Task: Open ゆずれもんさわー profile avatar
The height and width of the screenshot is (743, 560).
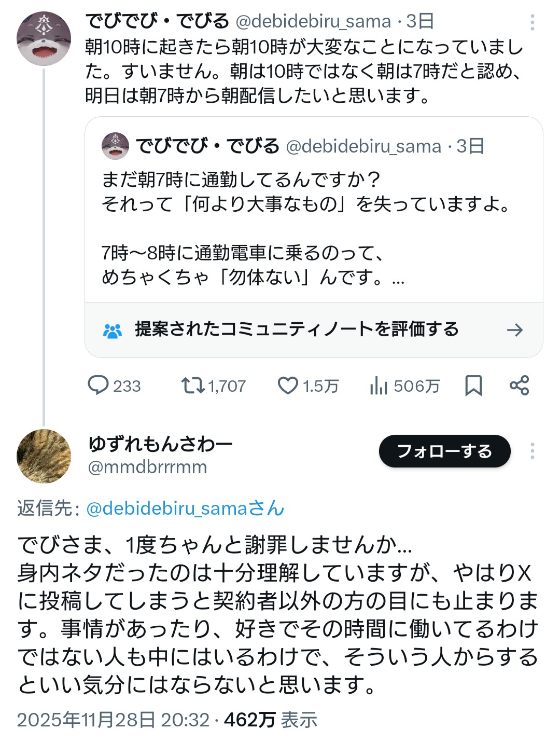Action: pos(44,456)
